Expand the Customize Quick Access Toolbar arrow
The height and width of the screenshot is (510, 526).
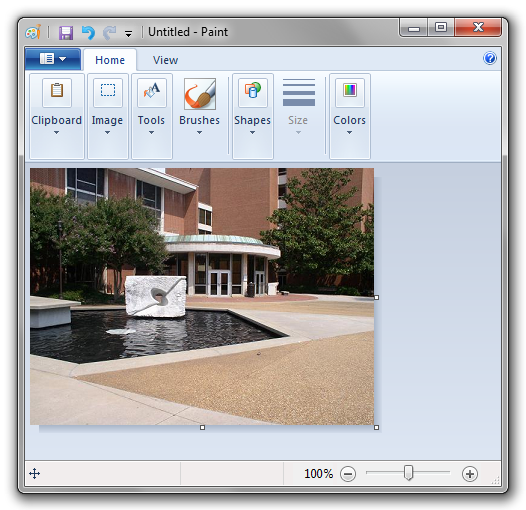tap(128, 34)
